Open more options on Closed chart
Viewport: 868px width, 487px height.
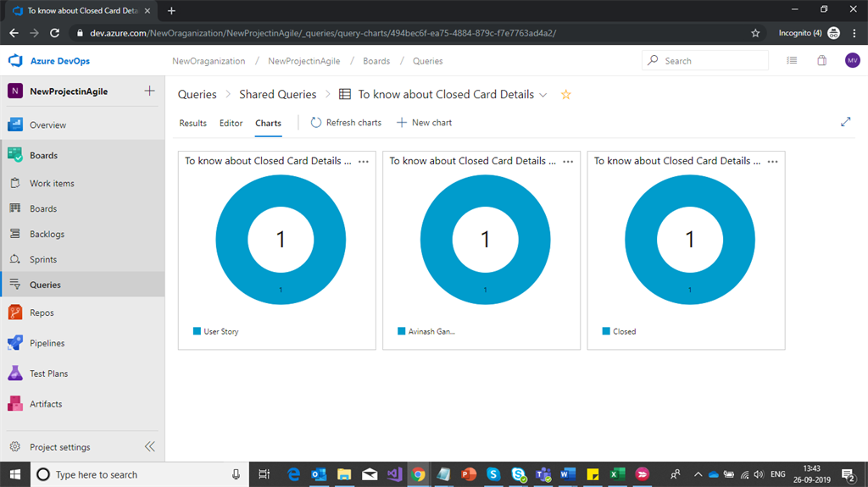(x=773, y=162)
